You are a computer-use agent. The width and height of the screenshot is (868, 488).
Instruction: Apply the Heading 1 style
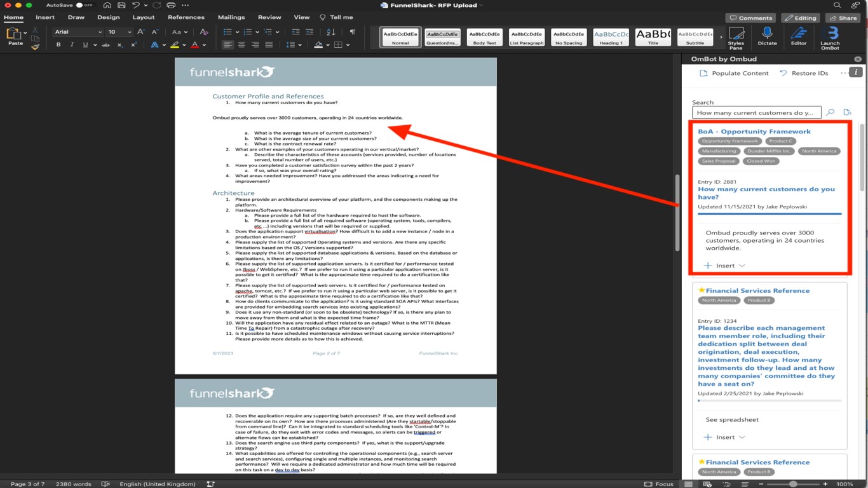[611, 37]
